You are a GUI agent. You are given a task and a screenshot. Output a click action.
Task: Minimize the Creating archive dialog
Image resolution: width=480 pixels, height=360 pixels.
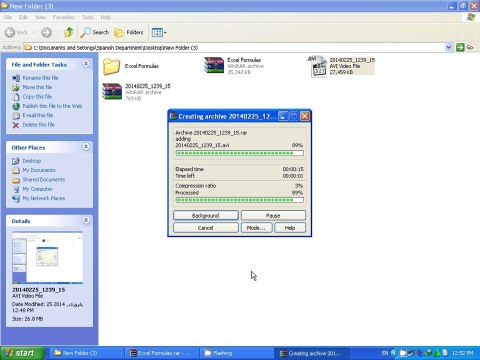coord(283,116)
